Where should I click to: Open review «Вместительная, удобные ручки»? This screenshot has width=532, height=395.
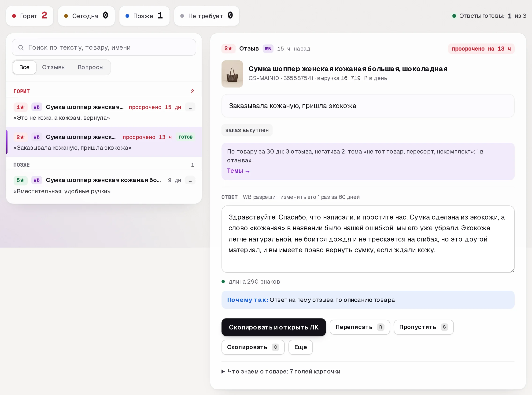tap(104, 186)
